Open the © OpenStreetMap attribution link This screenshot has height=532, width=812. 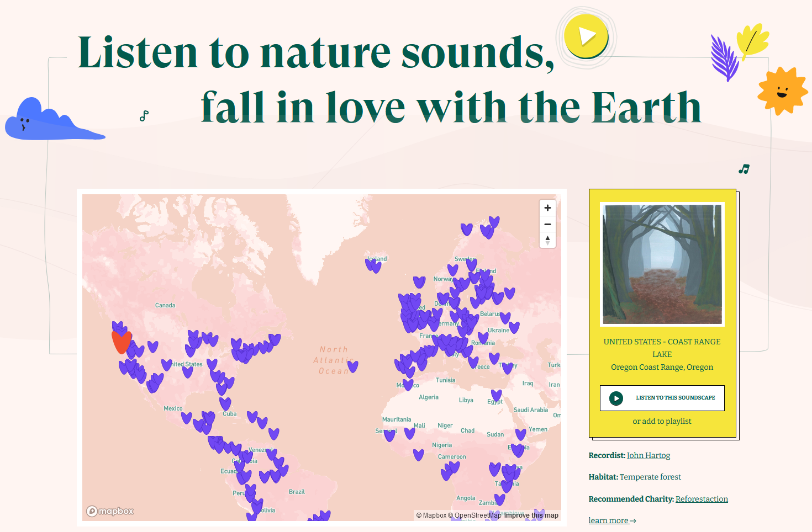tap(474, 515)
